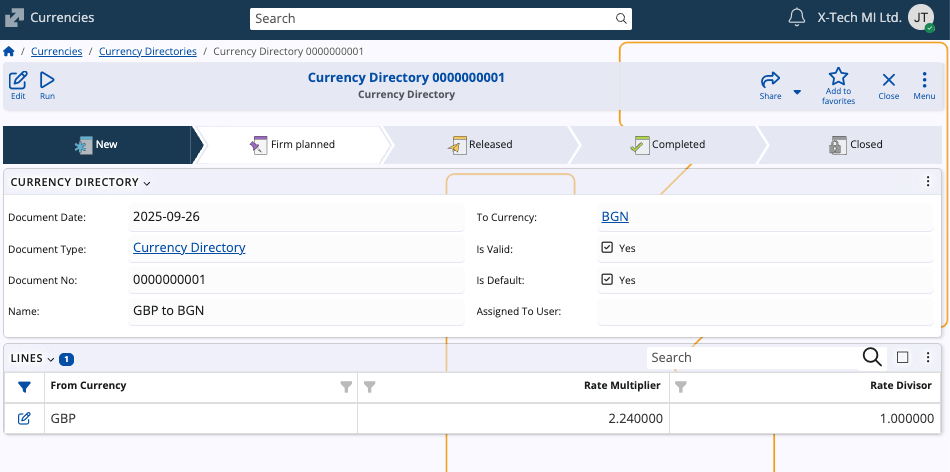Click the home icon in breadcrumb

9,51
